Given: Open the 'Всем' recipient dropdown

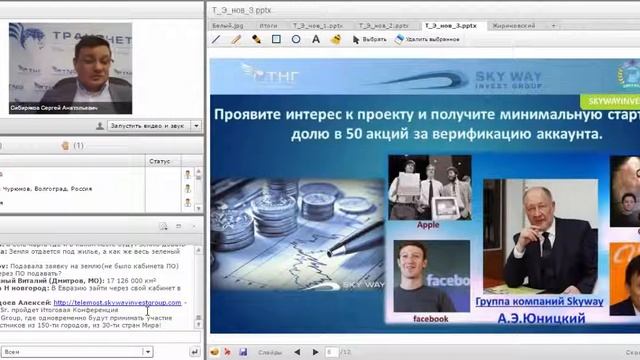Looking at the screenshot, I should tap(77, 352).
